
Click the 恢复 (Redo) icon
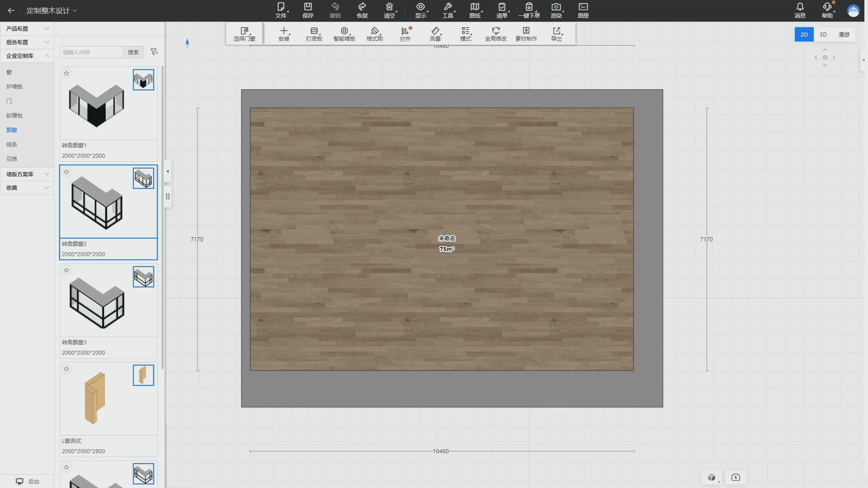click(362, 10)
